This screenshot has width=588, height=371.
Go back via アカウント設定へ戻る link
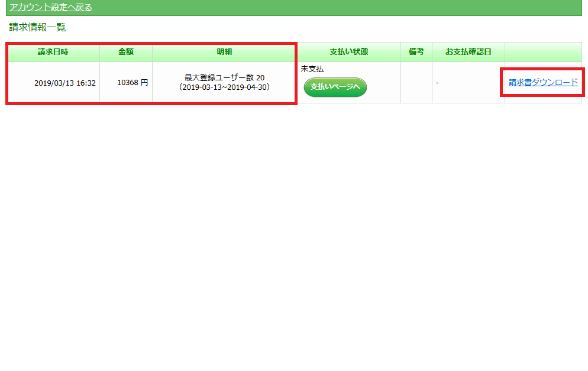pyautogui.click(x=51, y=7)
